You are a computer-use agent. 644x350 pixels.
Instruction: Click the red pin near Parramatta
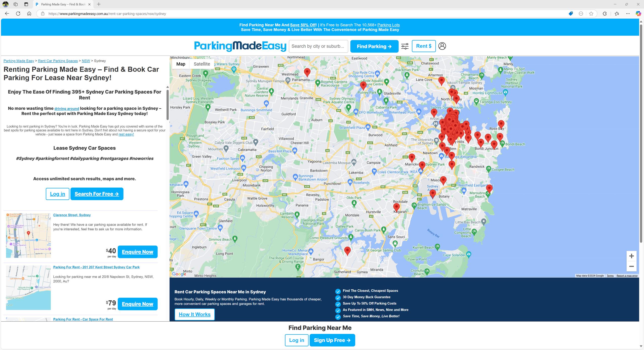[307, 72]
